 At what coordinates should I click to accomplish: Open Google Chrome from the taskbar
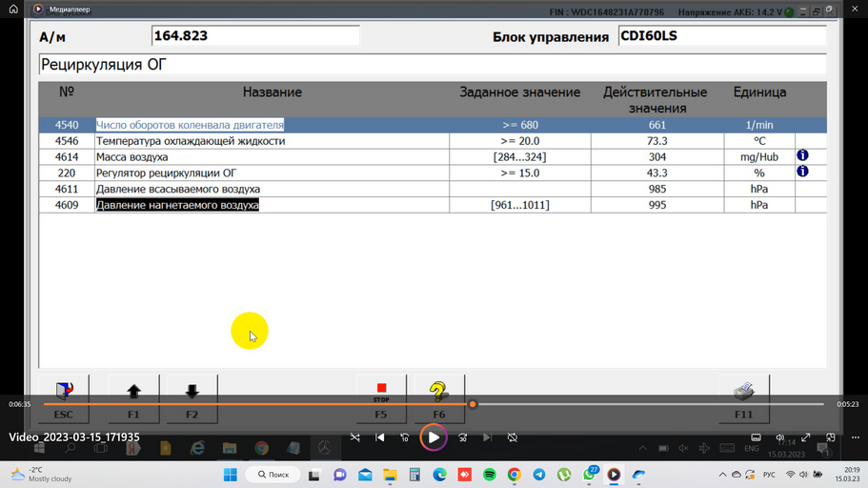[515, 475]
